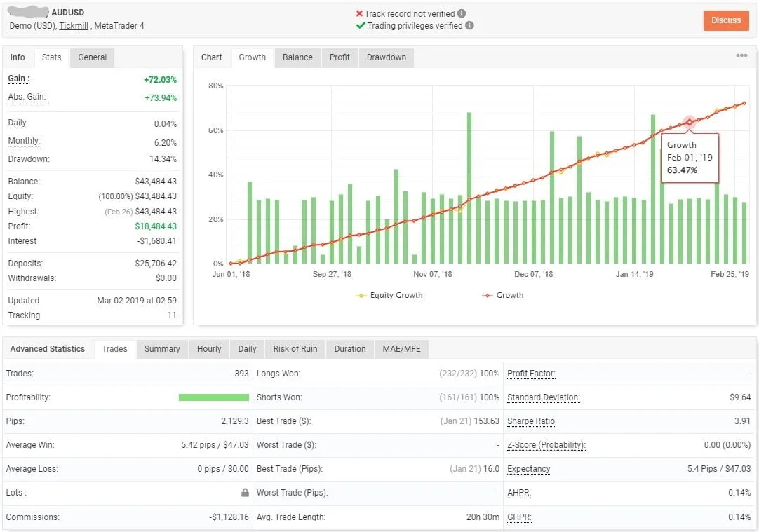This screenshot has height=532, width=759.
Task: Switch to the Risk of Ruin tab
Action: (x=294, y=348)
